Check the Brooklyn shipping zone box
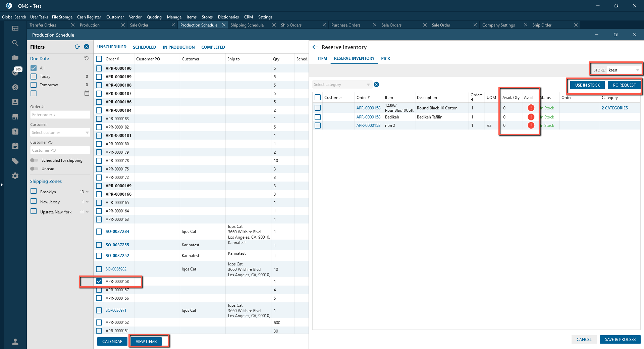This screenshot has height=349, width=644. [34, 191]
